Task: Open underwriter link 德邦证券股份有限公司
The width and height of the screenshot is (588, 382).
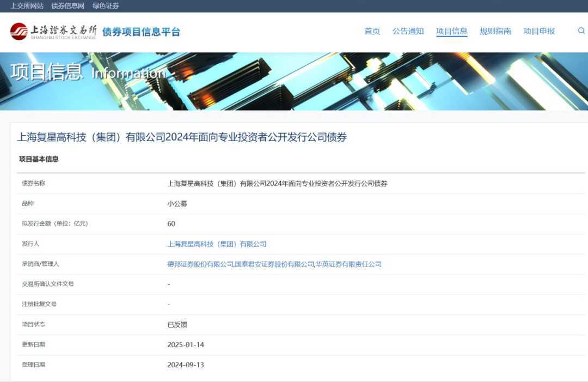Action: click(200, 264)
